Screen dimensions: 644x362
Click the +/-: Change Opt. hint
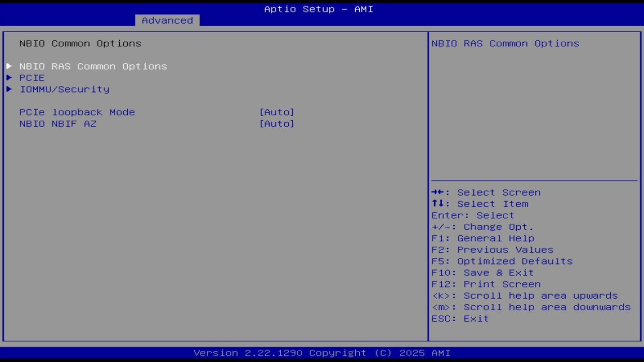(482, 227)
